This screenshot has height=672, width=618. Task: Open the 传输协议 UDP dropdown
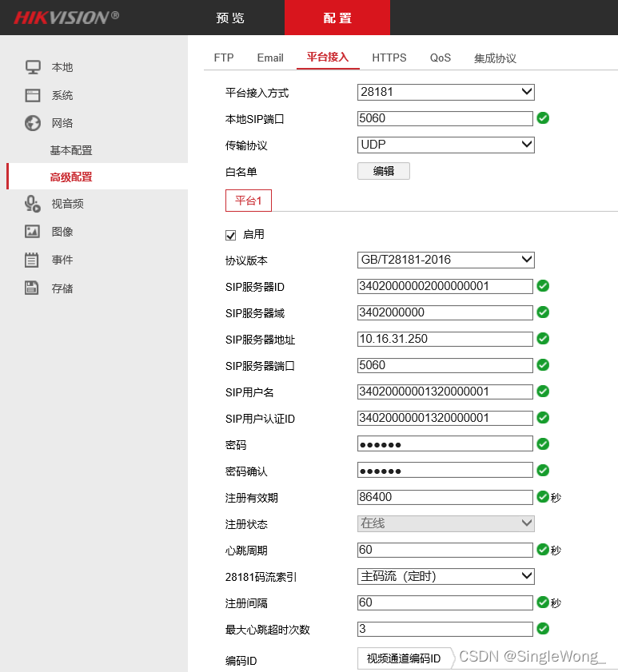tap(445, 145)
